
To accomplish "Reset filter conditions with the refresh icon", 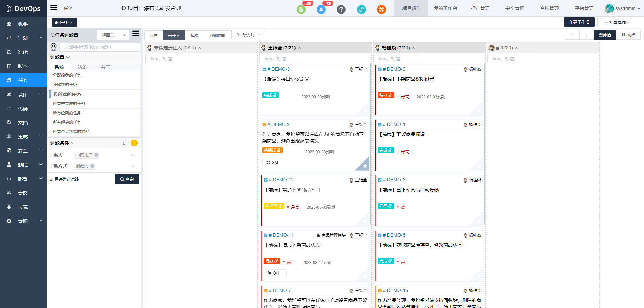I will (124, 143).
